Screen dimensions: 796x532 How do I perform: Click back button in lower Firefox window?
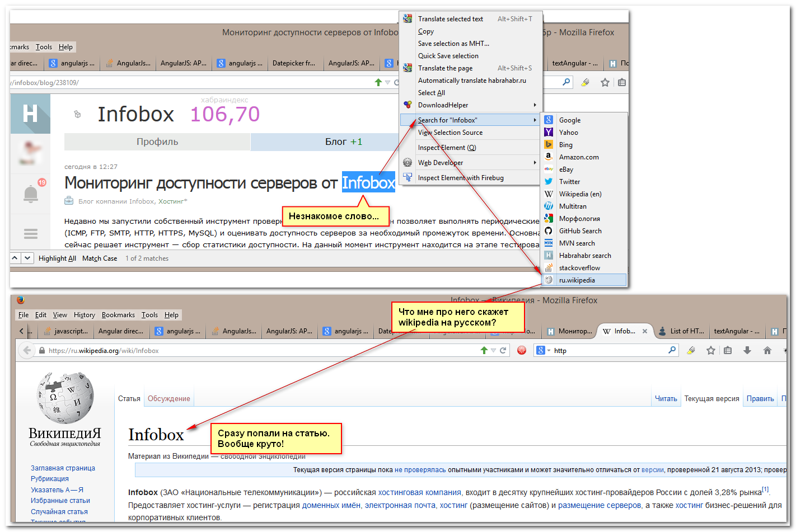tap(27, 350)
